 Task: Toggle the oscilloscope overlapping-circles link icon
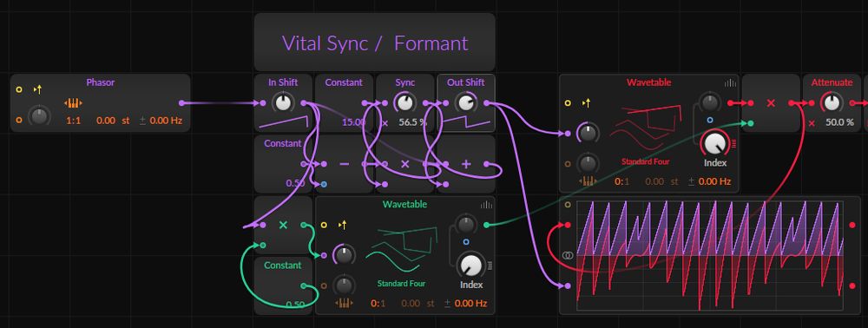[x=568, y=255]
